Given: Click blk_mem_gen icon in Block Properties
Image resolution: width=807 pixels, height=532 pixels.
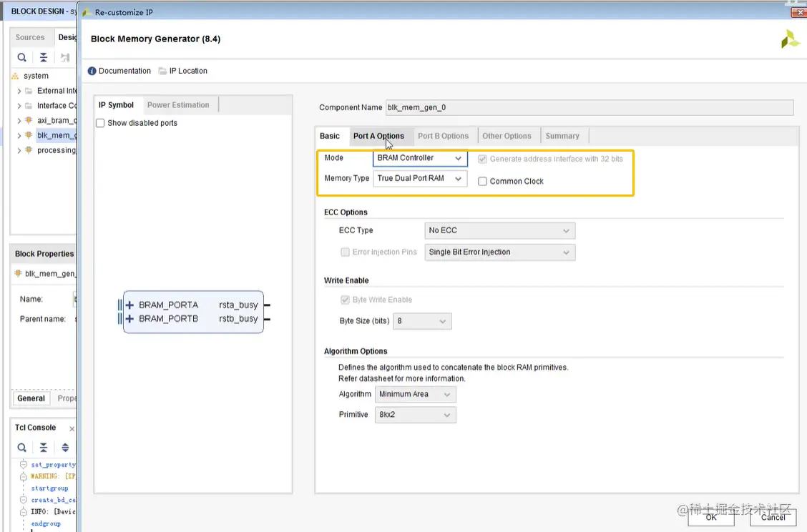Looking at the screenshot, I should (18, 273).
